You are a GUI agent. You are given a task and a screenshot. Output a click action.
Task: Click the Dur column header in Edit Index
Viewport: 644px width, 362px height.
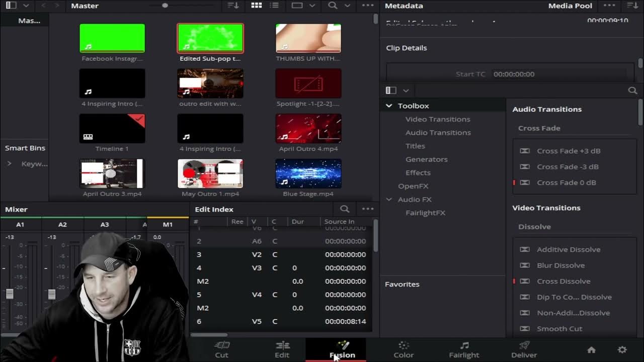(x=298, y=221)
